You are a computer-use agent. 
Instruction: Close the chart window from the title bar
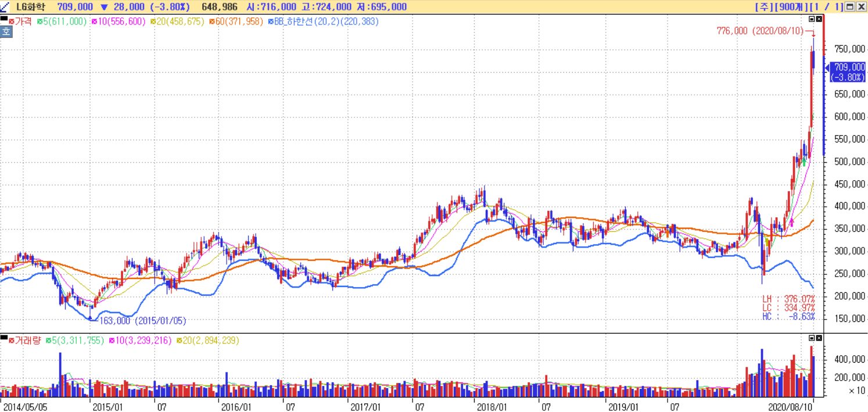[x=860, y=7]
